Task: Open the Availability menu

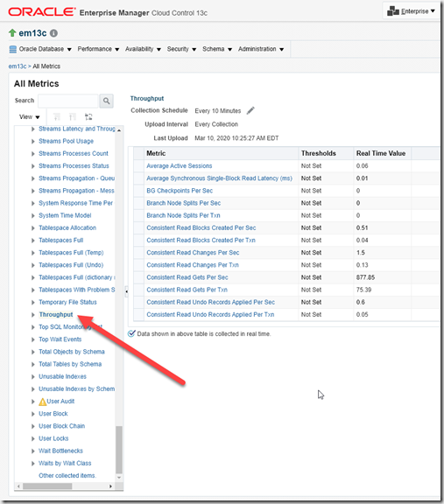Action: (x=143, y=49)
